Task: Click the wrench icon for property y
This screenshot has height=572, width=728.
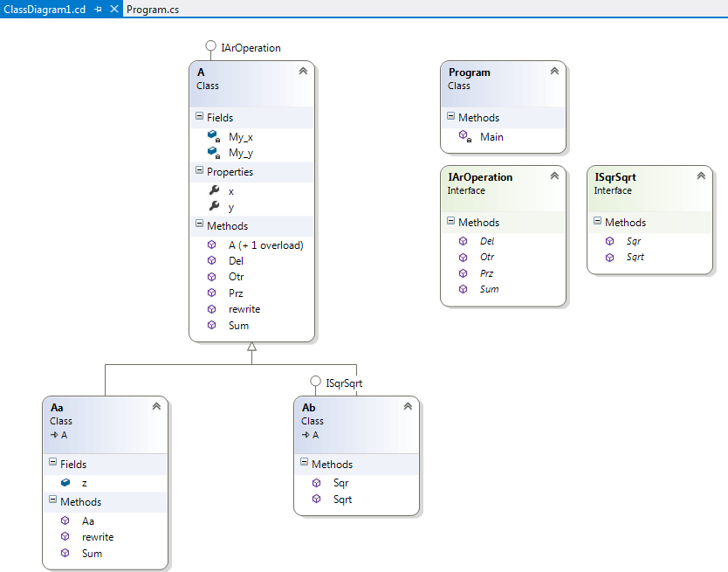Action: 214,206
